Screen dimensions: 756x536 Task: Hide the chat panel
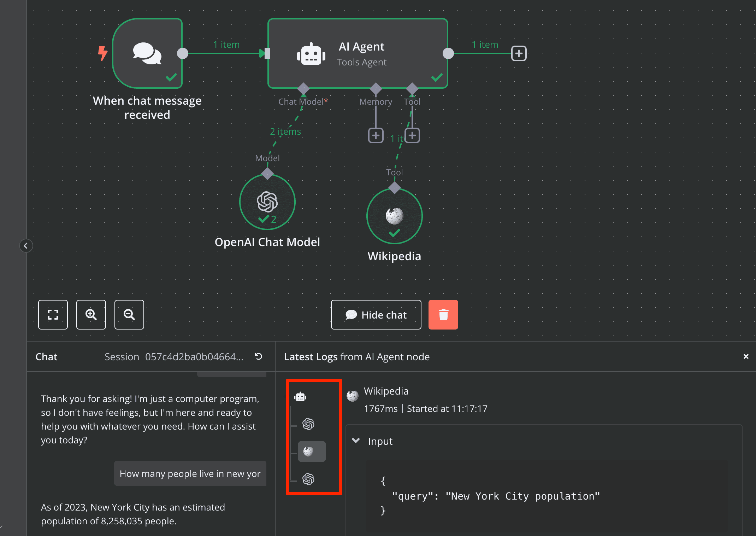[376, 315]
